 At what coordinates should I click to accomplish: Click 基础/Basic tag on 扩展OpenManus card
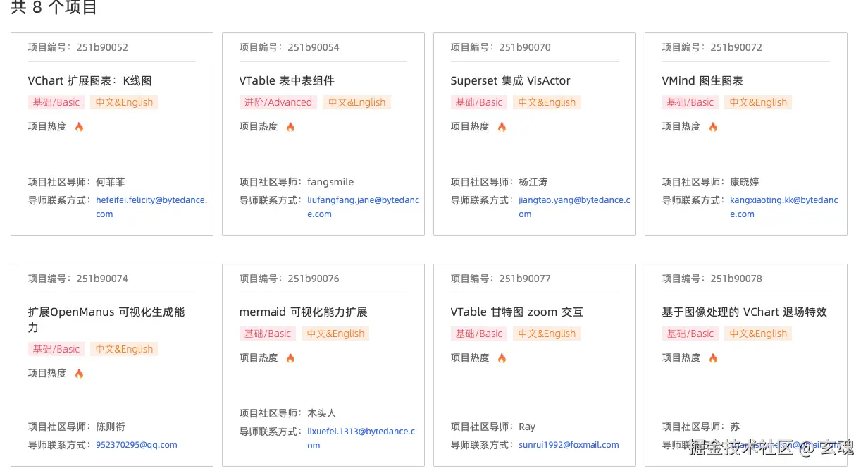(x=56, y=349)
